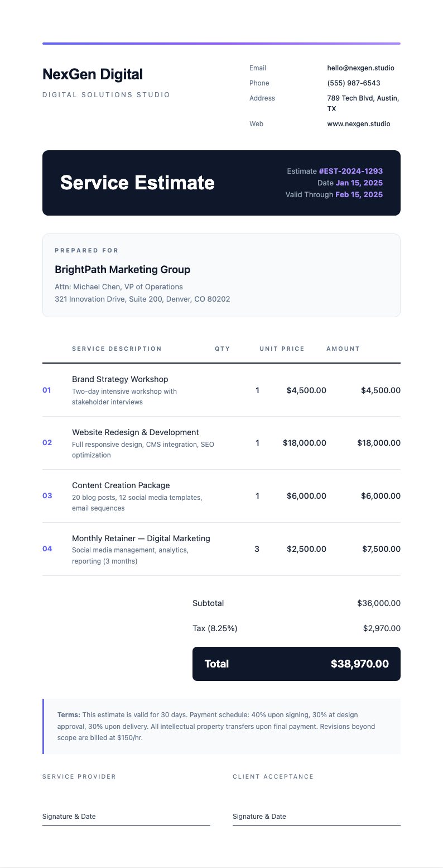Image resolution: width=443 pixels, height=868 pixels.
Task: Click the Service Description column header
Action: pos(117,349)
